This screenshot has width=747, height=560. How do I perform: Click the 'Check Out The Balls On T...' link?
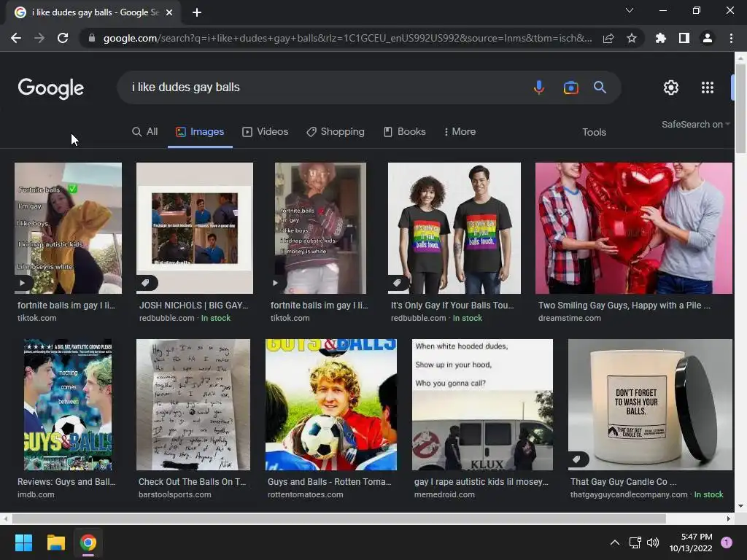pyautogui.click(x=193, y=482)
